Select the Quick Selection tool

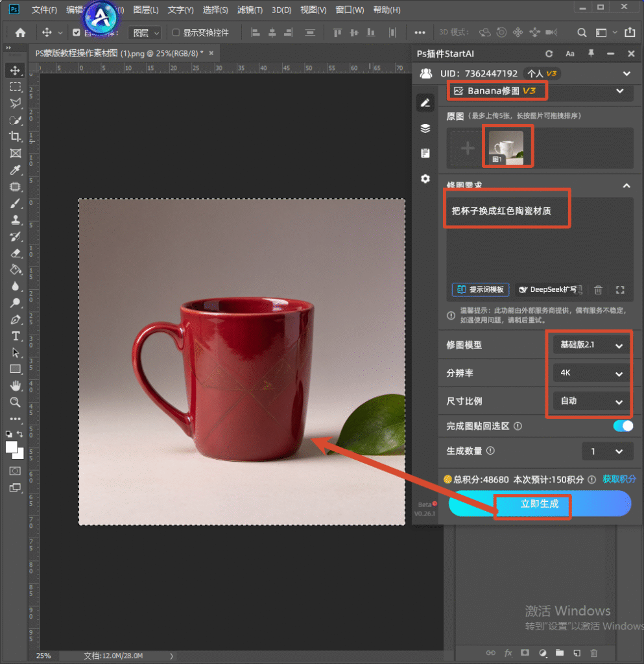pyautogui.click(x=16, y=120)
